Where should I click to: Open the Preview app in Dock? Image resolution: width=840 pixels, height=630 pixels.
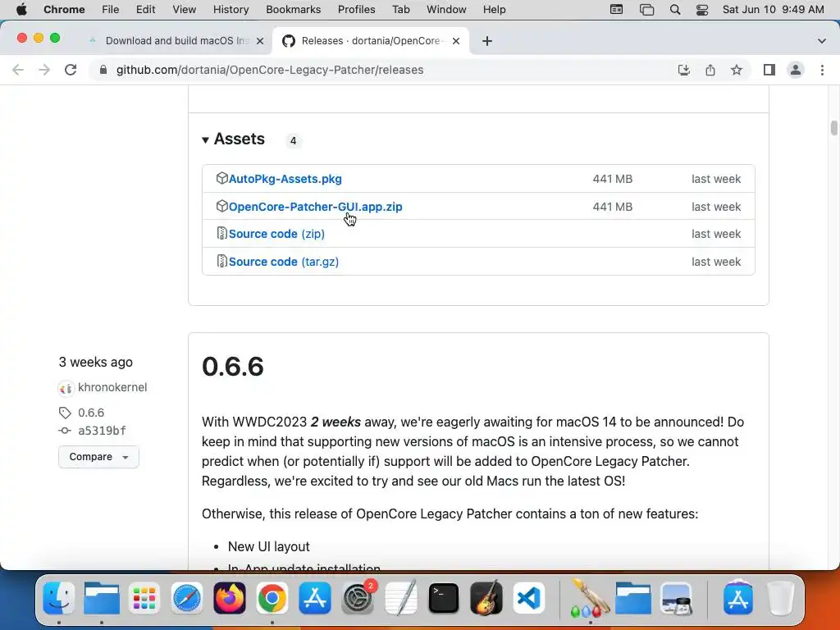click(676, 598)
